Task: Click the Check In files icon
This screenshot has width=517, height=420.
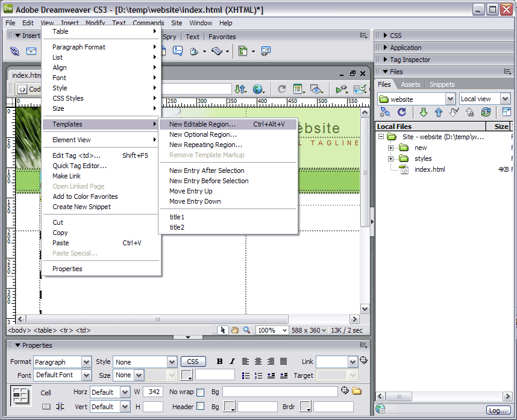Action: [x=470, y=112]
